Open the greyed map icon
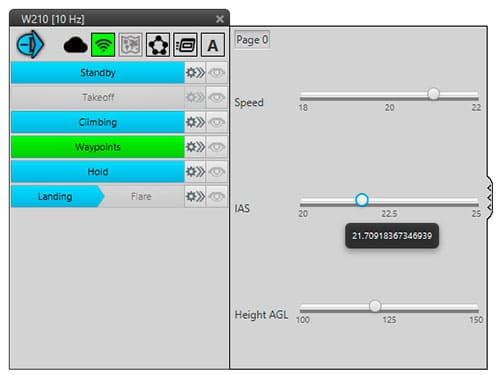Image resolution: width=500 pixels, height=375 pixels. (131, 45)
